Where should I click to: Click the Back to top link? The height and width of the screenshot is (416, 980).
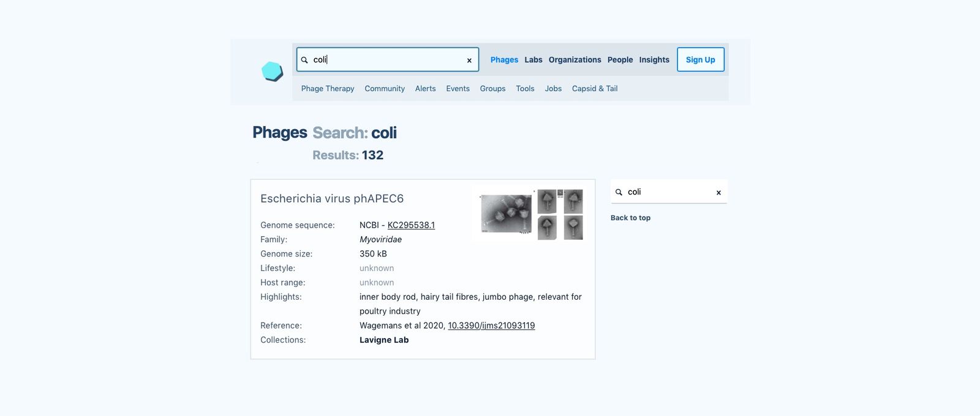pyautogui.click(x=630, y=218)
